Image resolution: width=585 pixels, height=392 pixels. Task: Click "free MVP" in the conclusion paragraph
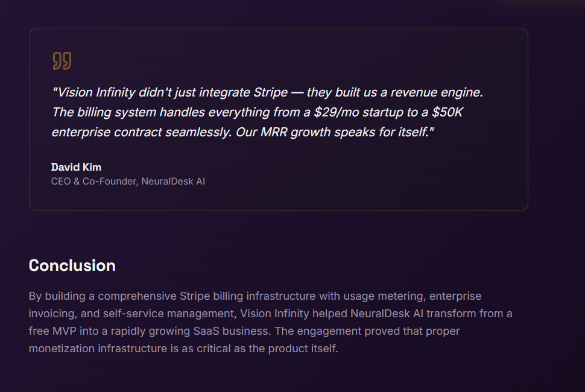(51, 331)
